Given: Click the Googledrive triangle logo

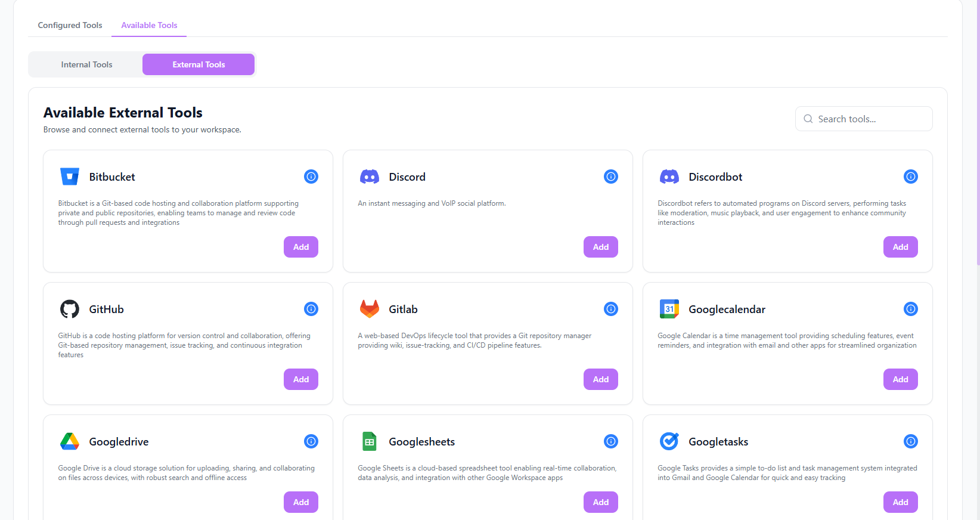Looking at the screenshot, I should (x=70, y=441).
